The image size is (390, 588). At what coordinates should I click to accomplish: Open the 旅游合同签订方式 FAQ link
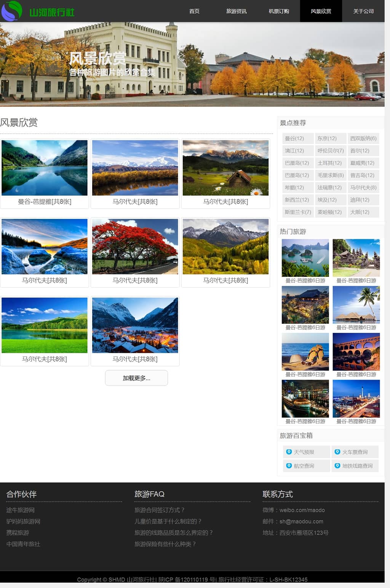159,510
